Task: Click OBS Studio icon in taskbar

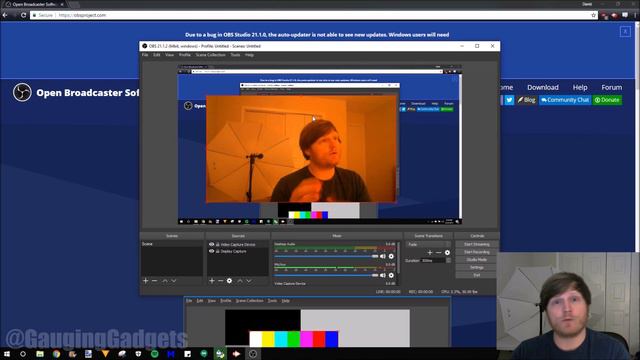Action: pyautogui.click(x=253, y=354)
